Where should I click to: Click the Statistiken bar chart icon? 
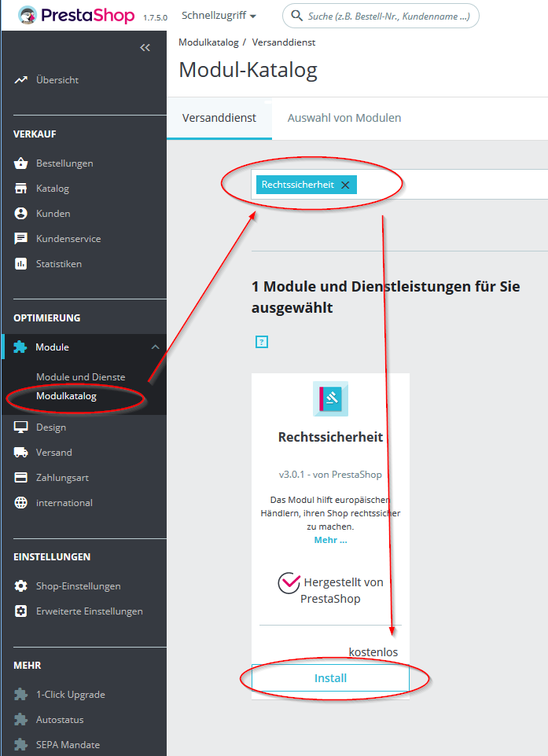[20, 264]
